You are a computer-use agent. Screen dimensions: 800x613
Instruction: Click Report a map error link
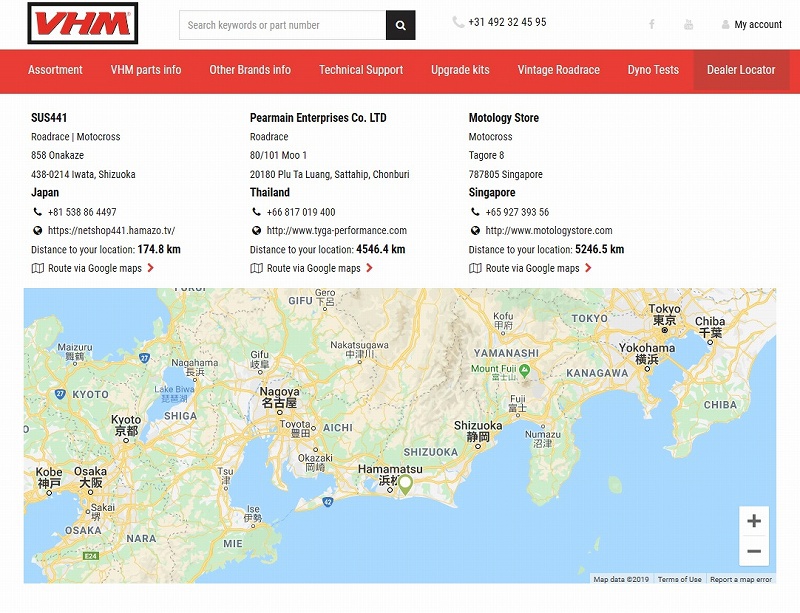click(x=741, y=579)
